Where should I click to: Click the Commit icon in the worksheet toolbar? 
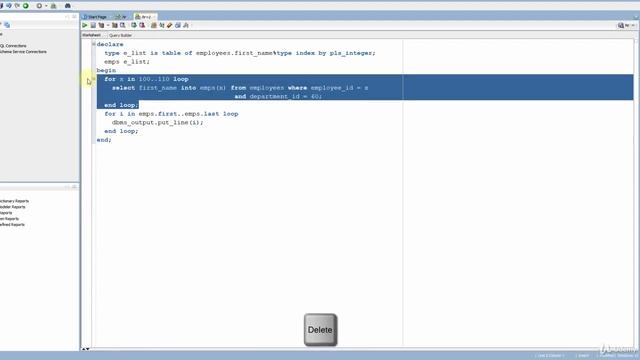pos(133,25)
